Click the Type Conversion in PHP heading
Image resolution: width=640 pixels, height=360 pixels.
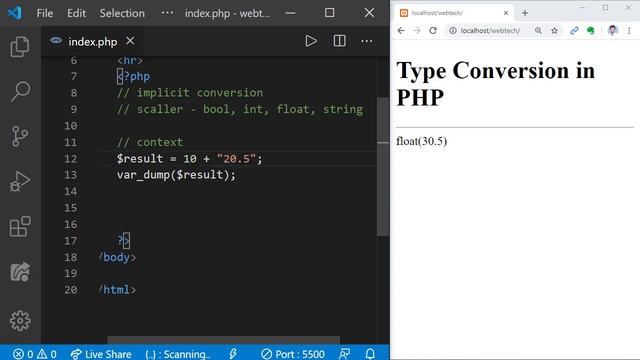tap(496, 83)
